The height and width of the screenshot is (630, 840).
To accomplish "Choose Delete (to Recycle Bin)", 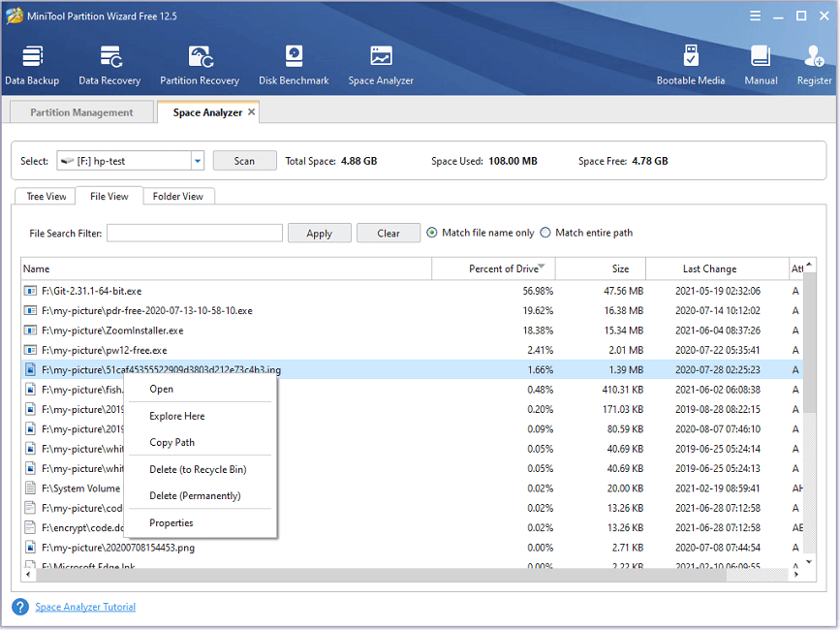I will click(x=201, y=469).
